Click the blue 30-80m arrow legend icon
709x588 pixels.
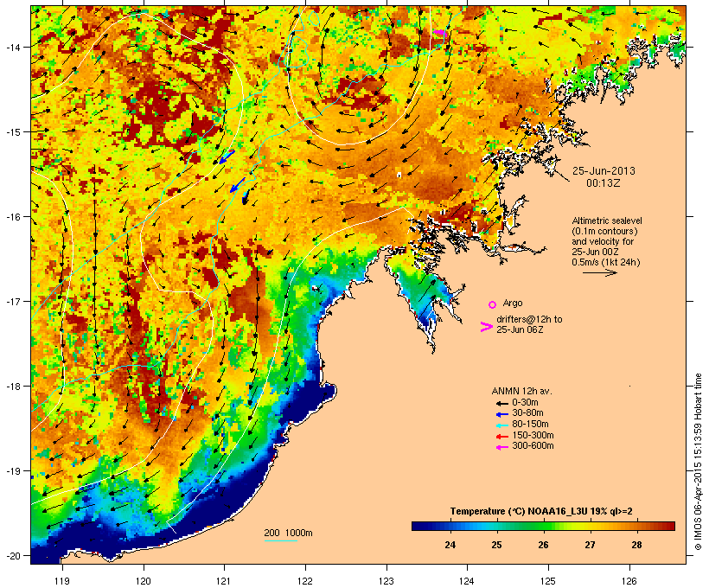[x=501, y=414]
